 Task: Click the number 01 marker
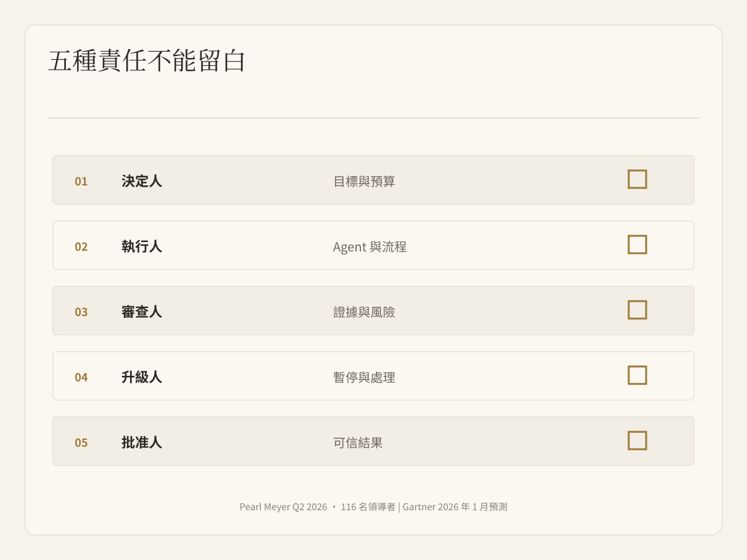pos(82,182)
